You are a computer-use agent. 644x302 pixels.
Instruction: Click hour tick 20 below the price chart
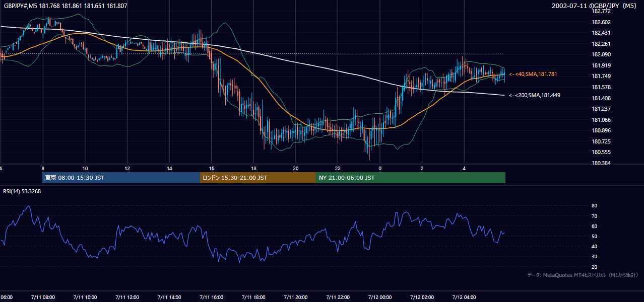[x=296, y=168]
